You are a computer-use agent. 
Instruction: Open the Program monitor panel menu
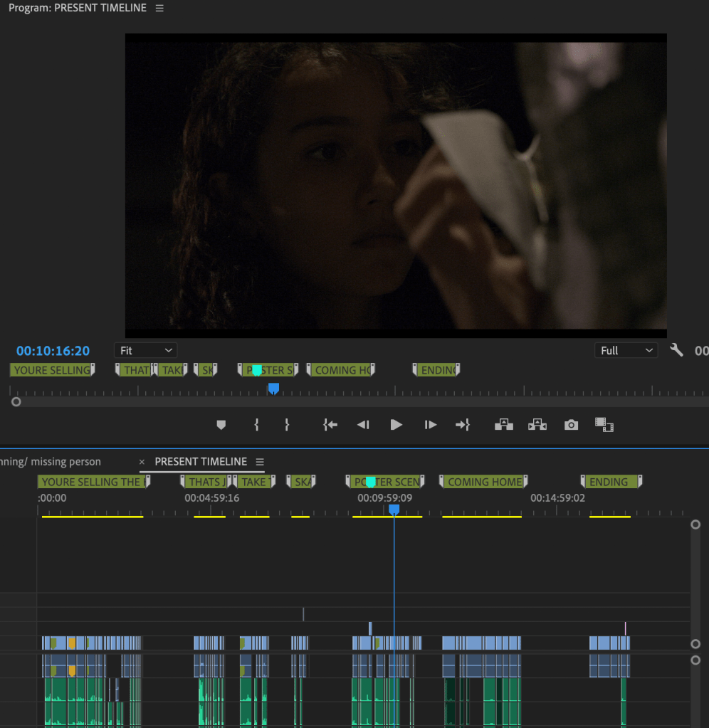[x=159, y=8]
